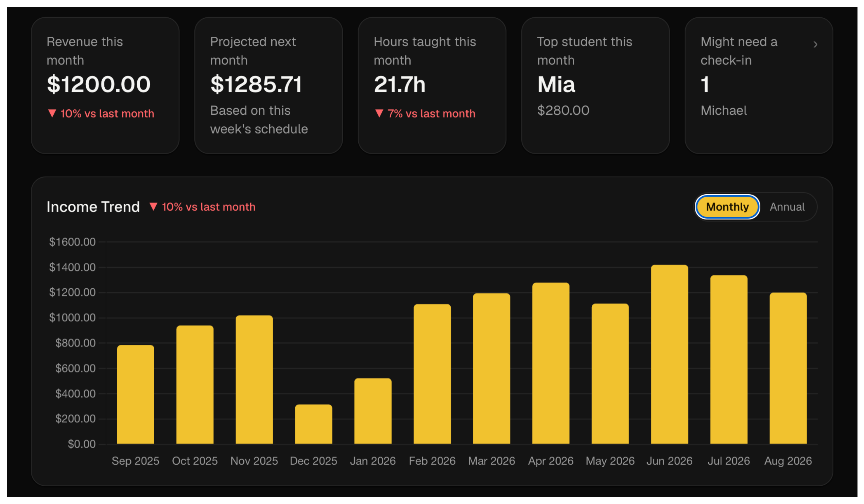The height and width of the screenshot is (504, 864).
Task: Click the Top student this month title
Action: (585, 51)
